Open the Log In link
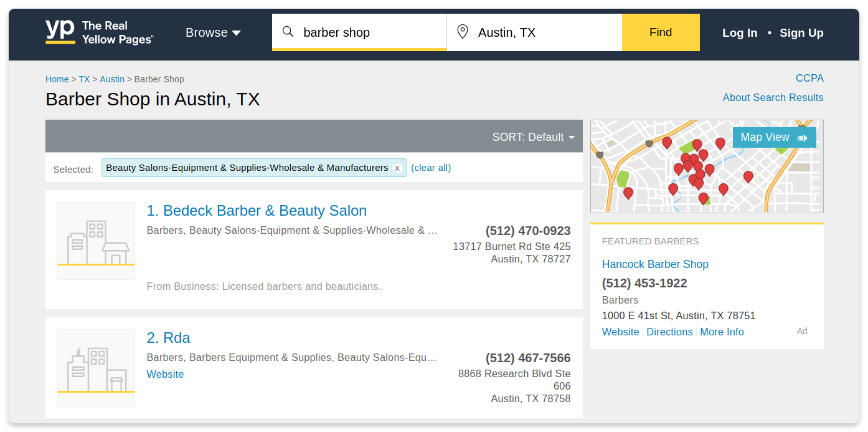868x432 pixels. tap(740, 33)
